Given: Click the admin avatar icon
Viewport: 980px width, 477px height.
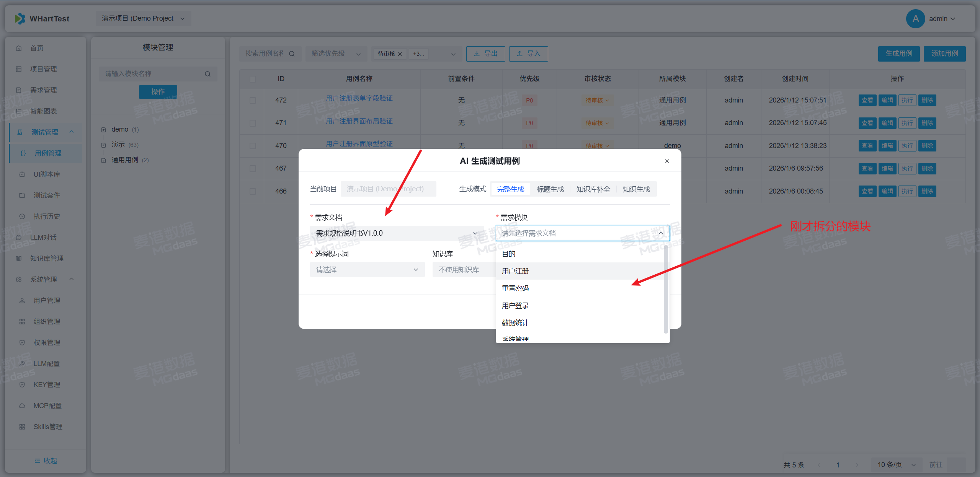Looking at the screenshot, I should click(x=915, y=19).
